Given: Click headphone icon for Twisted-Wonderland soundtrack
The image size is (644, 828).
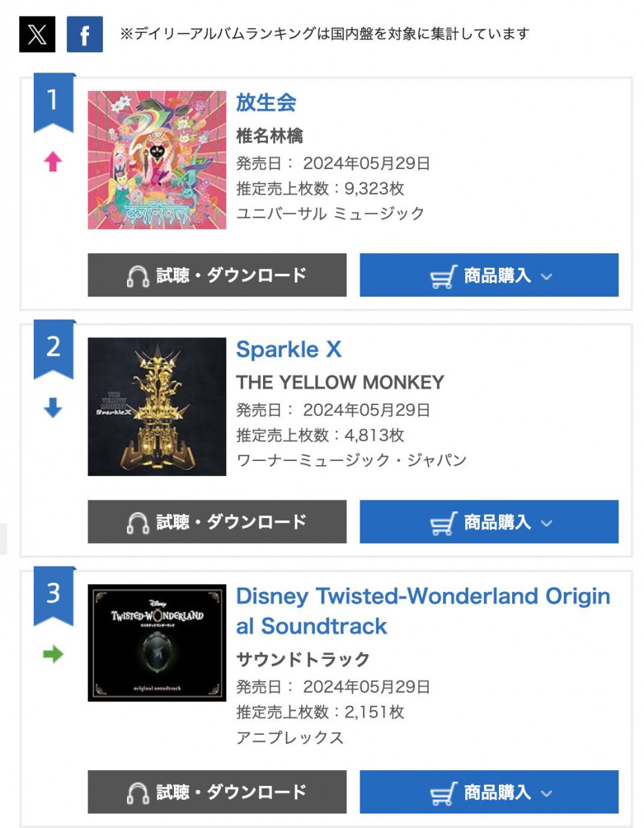Looking at the screenshot, I should tap(138, 793).
